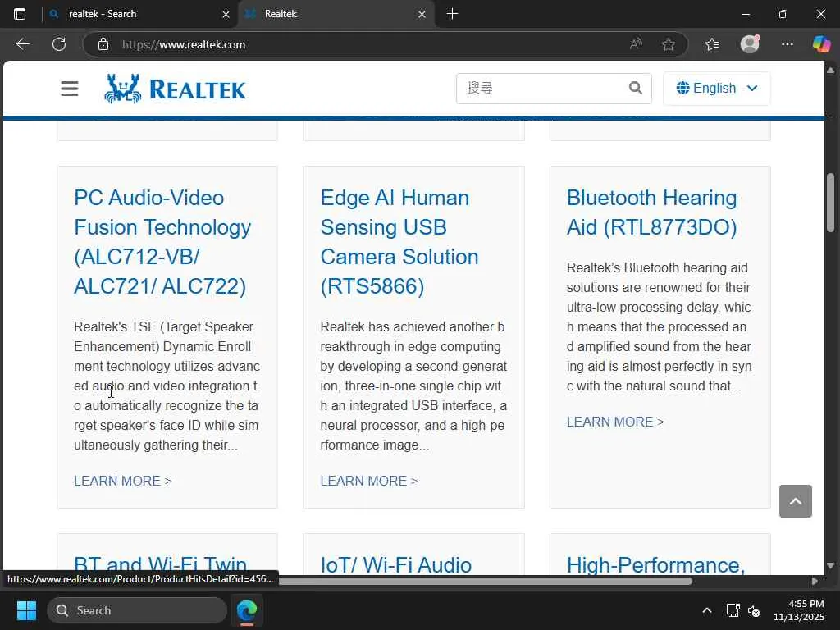Open Windows Start menu
This screenshot has height=630, width=840.
[x=26, y=610]
